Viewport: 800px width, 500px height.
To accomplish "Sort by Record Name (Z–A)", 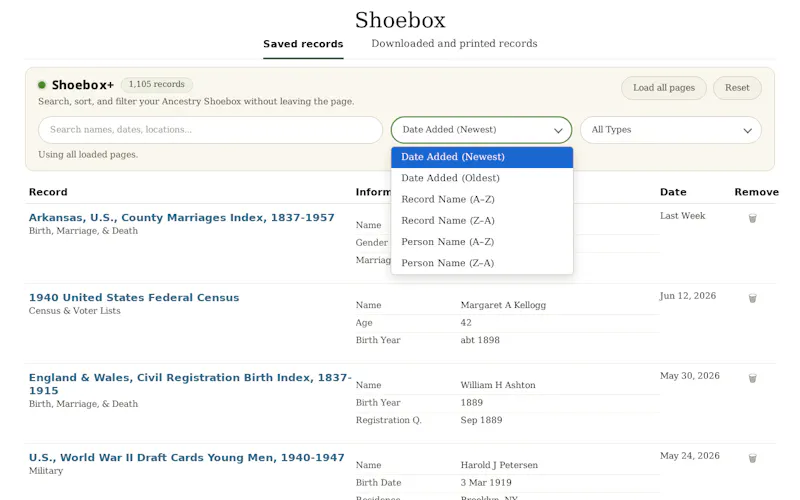I will 482,221.
